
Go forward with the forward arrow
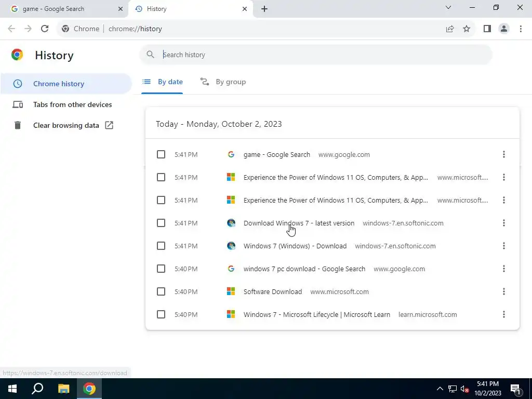[x=28, y=29]
